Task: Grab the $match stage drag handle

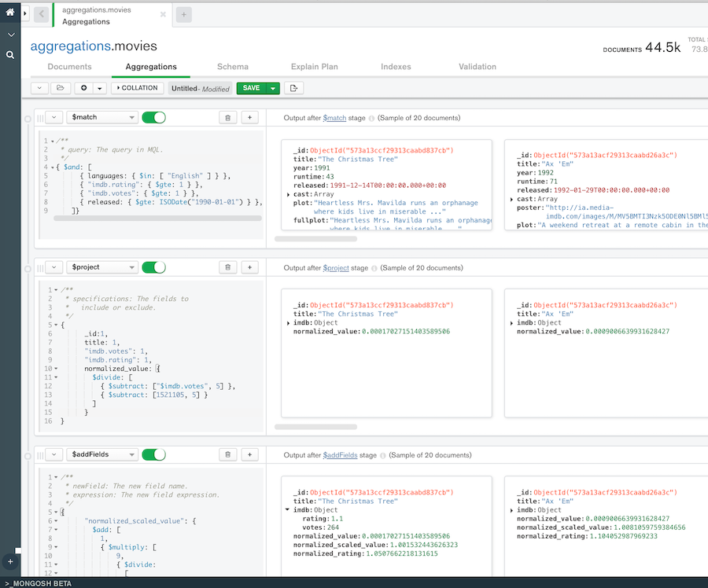Action: [40, 118]
